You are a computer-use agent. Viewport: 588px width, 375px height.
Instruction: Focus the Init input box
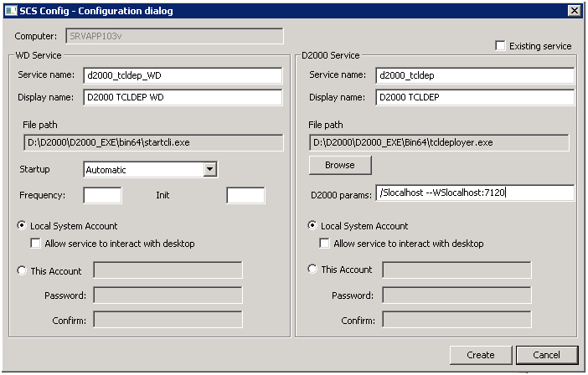coord(245,195)
